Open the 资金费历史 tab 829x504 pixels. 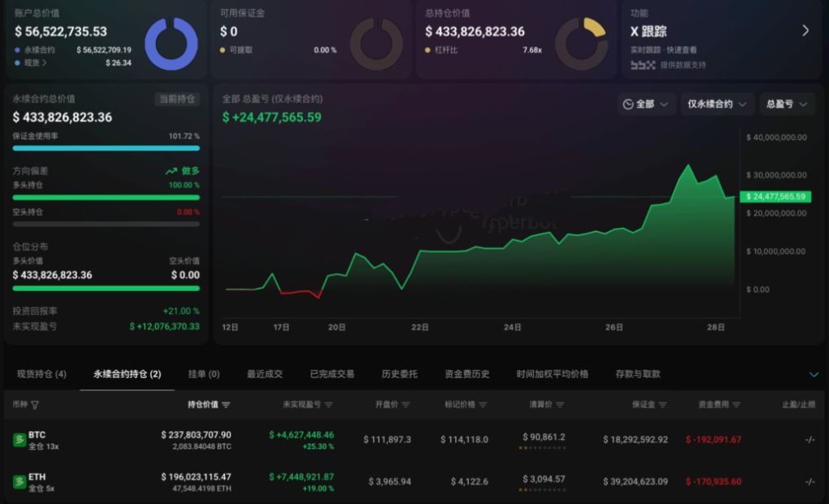click(x=467, y=374)
